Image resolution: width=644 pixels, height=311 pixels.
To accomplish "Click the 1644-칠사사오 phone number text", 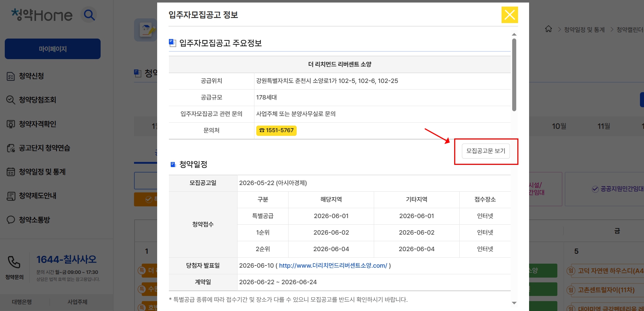I will (66, 260).
